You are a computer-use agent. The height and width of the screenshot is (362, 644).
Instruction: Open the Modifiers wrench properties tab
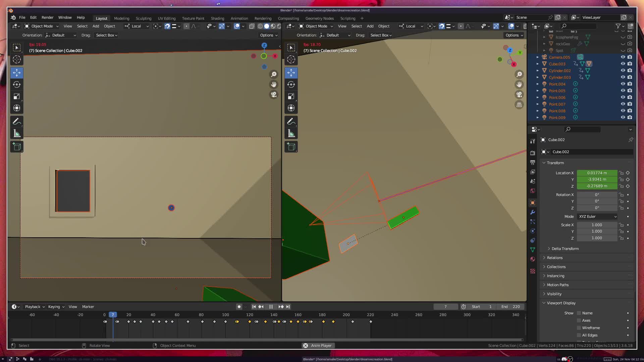click(533, 212)
